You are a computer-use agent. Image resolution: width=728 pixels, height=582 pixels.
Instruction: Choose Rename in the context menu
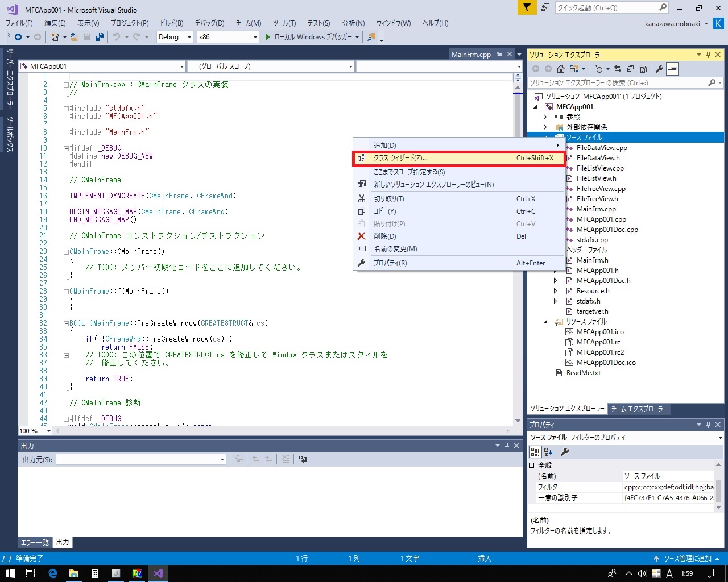tap(459, 249)
